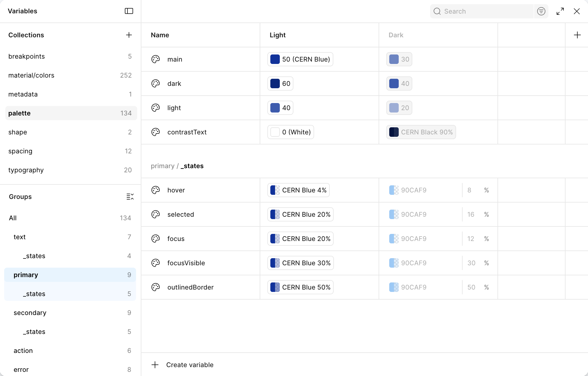588x376 pixels.
Task: Select the primary group
Action: [70, 275]
